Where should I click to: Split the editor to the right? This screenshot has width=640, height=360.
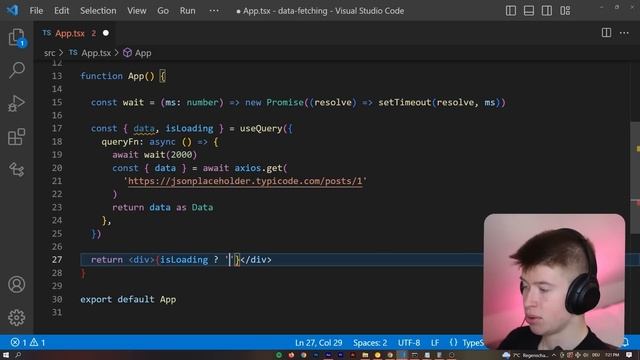(x=606, y=33)
